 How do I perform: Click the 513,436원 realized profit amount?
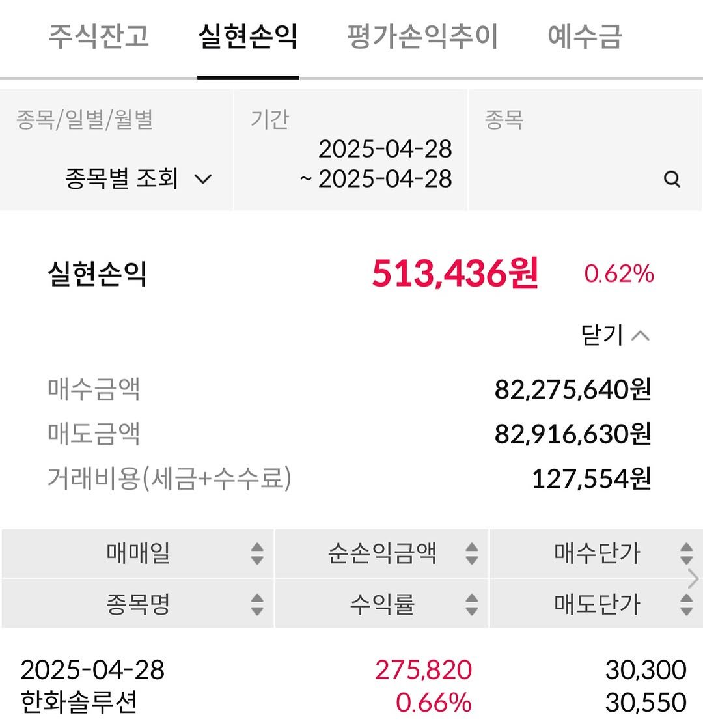click(x=455, y=274)
